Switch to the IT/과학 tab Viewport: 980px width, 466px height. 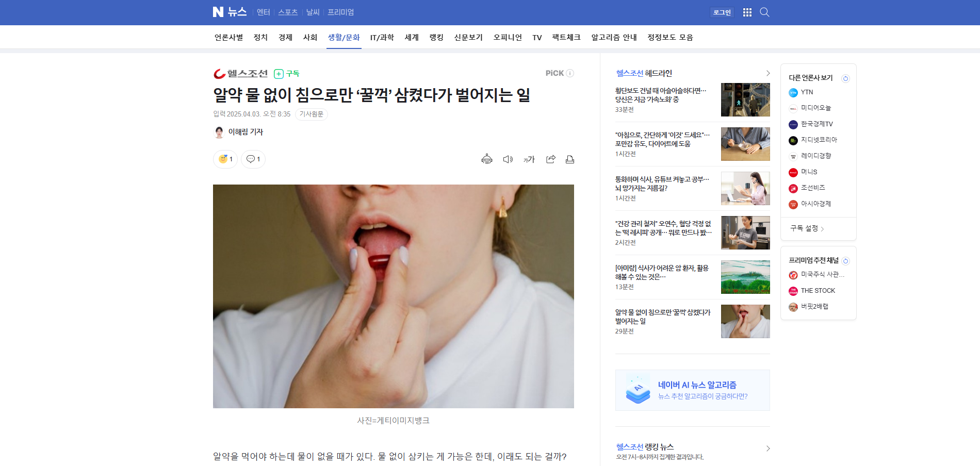tap(382, 38)
